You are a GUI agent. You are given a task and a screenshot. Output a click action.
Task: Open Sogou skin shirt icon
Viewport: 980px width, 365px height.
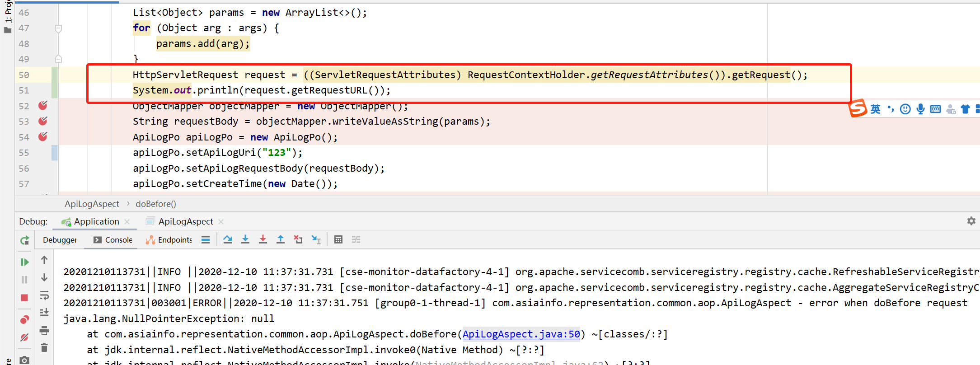point(966,109)
